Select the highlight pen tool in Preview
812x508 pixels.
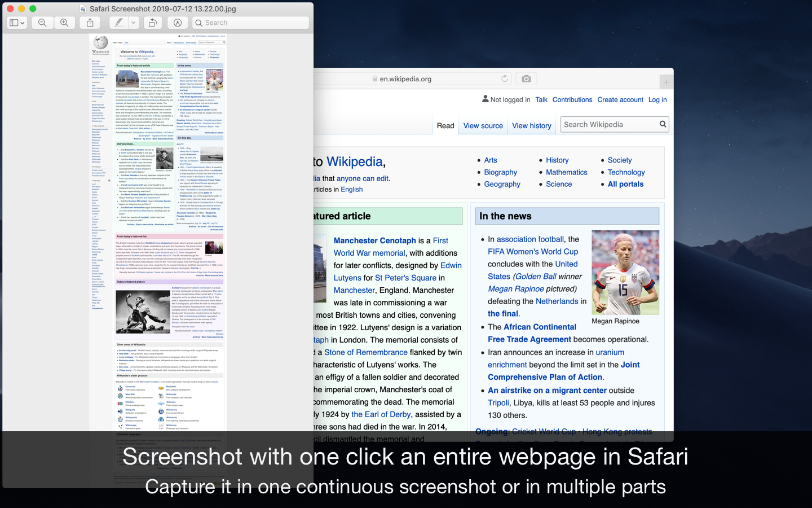pos(118,23)
